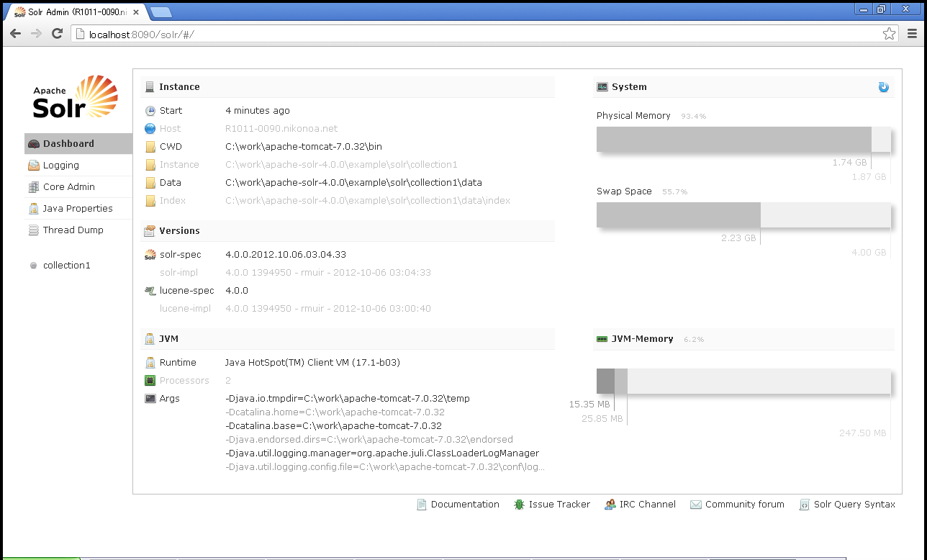Reload the page in the browser

point(57,34)
